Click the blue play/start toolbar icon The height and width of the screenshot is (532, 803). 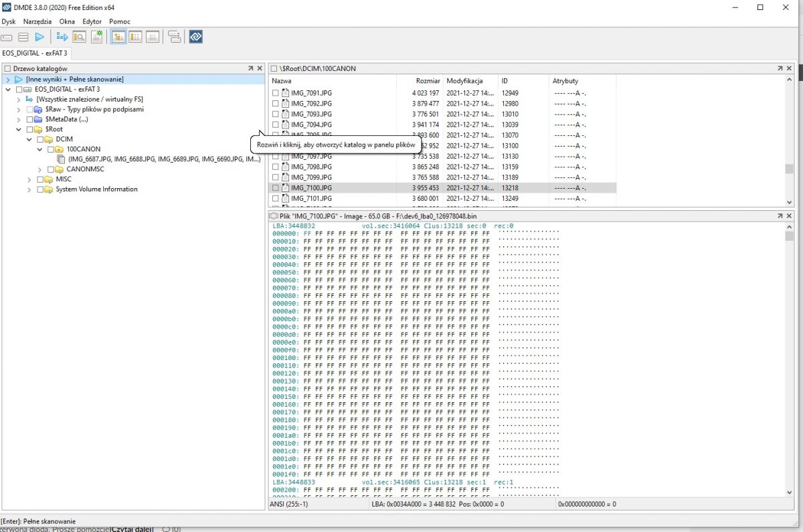(x=39, y=37)
